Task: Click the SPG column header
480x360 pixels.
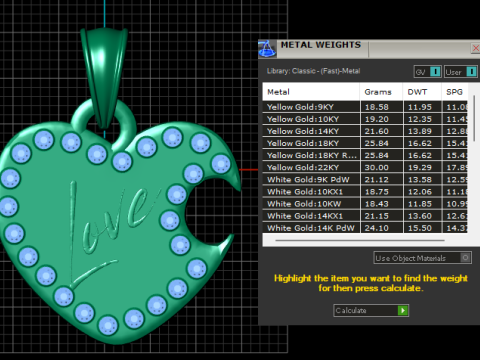Action: [x=455, y=92]
